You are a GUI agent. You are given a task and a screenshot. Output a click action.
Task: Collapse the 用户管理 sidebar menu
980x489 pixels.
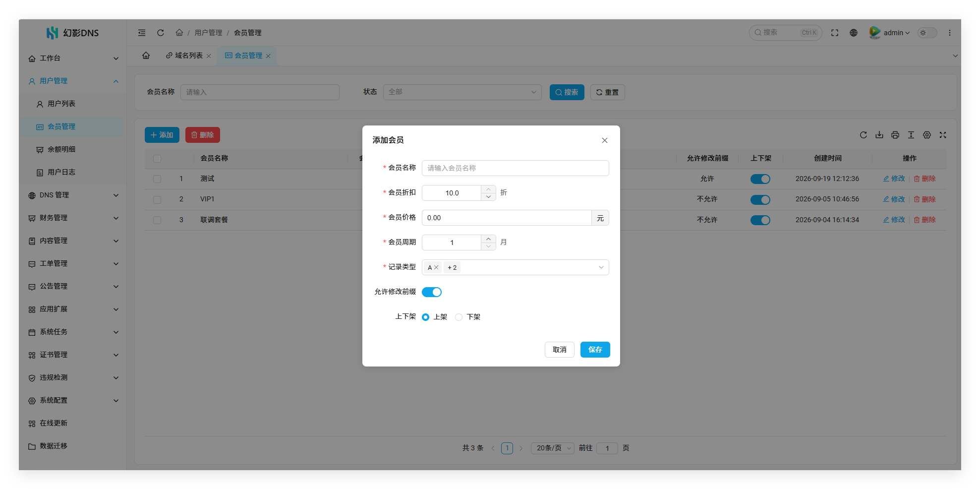coord(72,81)
